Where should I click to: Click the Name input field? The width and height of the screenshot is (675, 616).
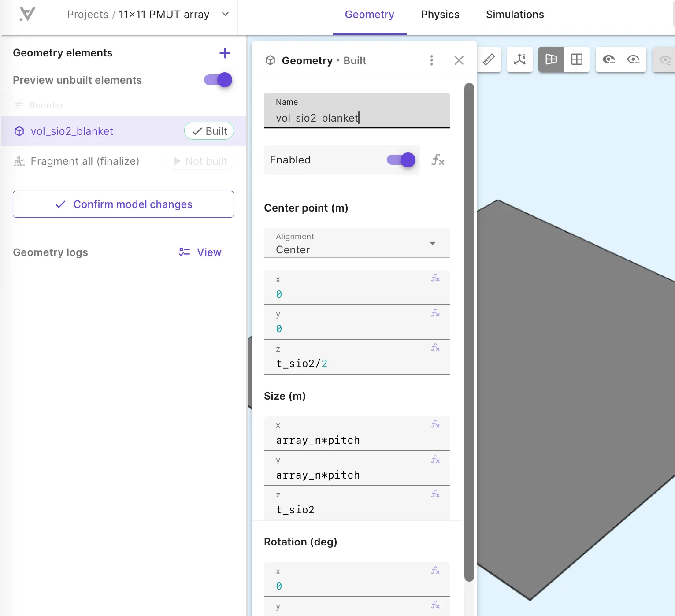point(357,110)
